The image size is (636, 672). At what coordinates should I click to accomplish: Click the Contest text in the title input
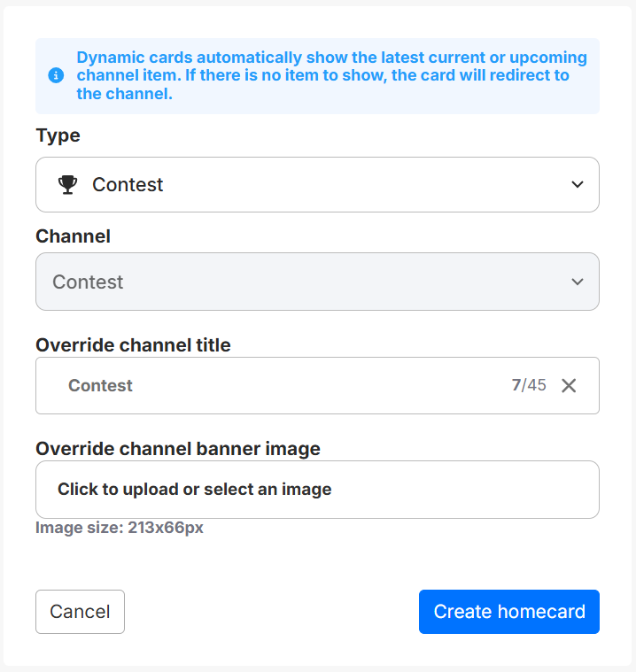point(100,385)
